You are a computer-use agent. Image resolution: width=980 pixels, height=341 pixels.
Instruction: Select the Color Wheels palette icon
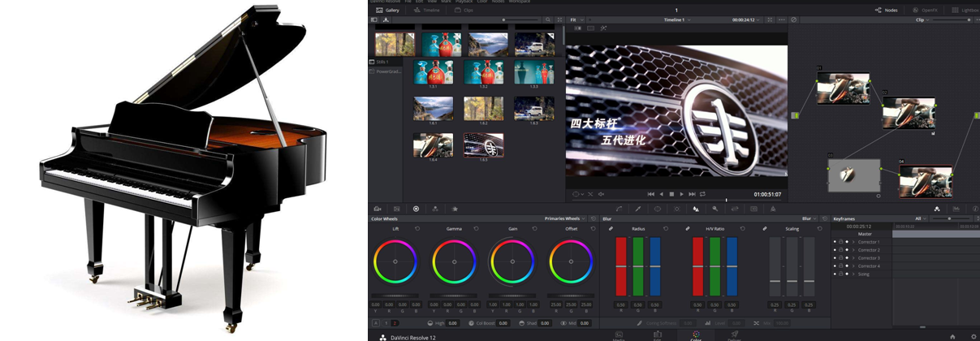coord(416,209)
